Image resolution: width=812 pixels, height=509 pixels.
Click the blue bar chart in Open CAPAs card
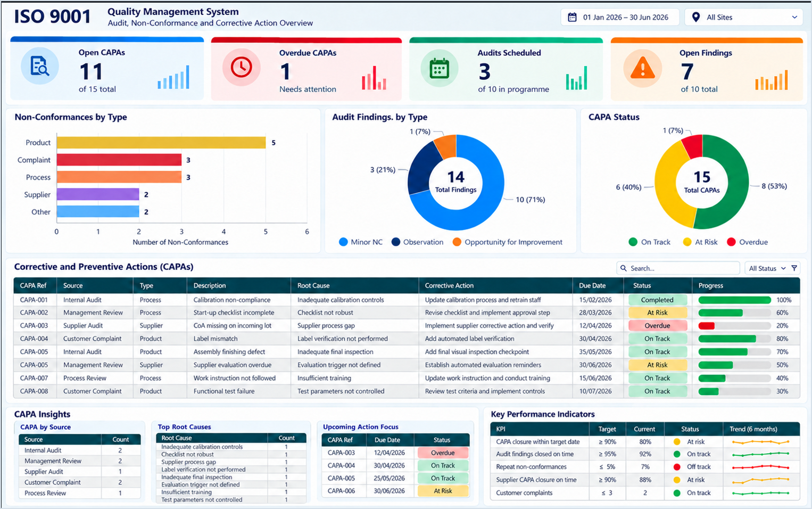(173, 77)
